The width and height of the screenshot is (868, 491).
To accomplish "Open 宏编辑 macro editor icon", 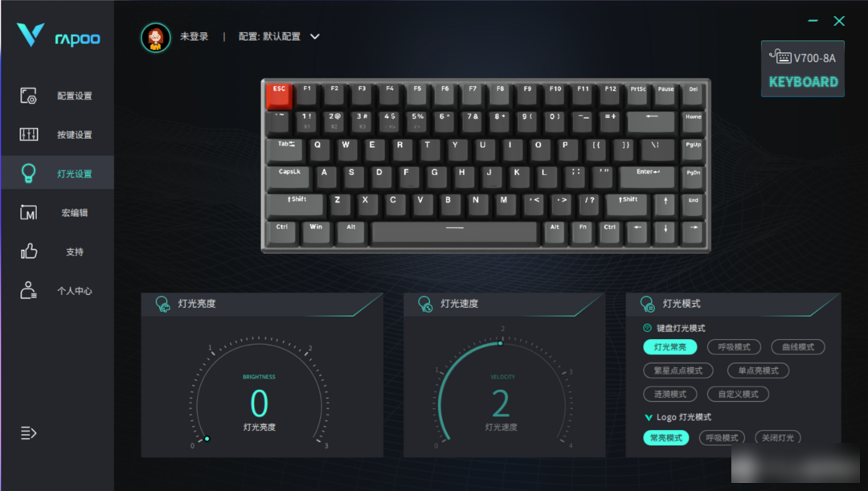I will click(29, 213).
